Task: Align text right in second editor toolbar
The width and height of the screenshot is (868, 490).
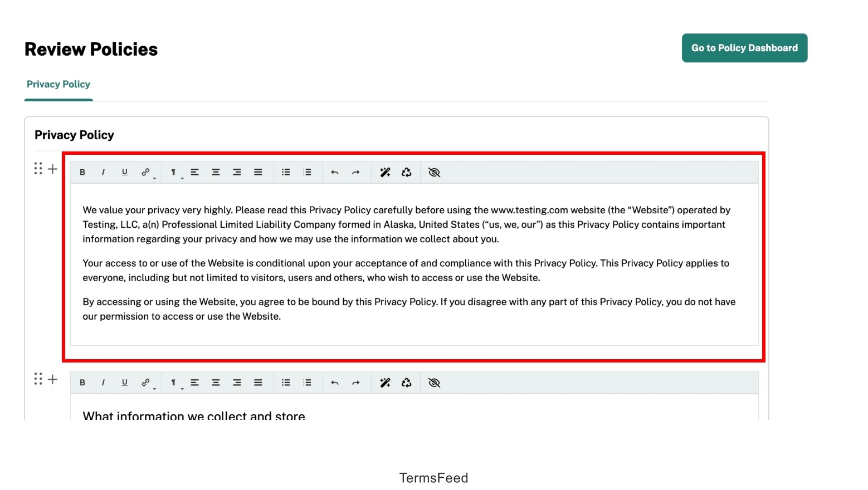Action: 237,383
